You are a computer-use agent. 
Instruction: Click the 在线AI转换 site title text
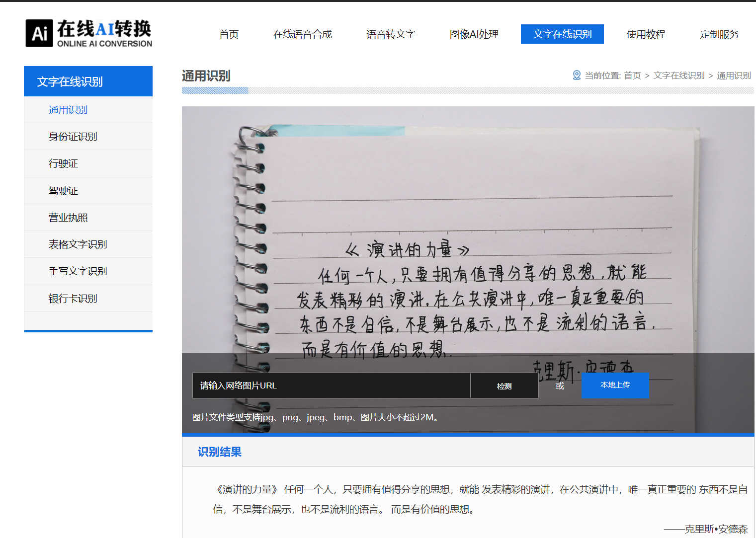[x=104, y=29]
